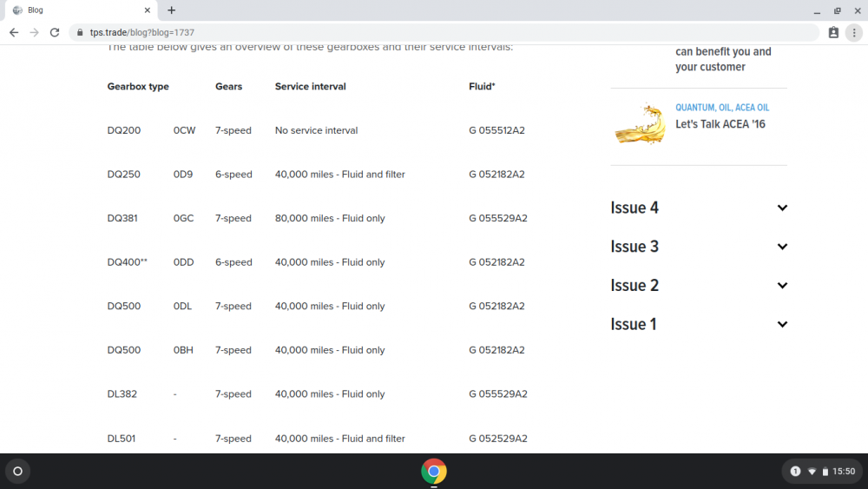Close the Blog tab

(x=148, y=10)
